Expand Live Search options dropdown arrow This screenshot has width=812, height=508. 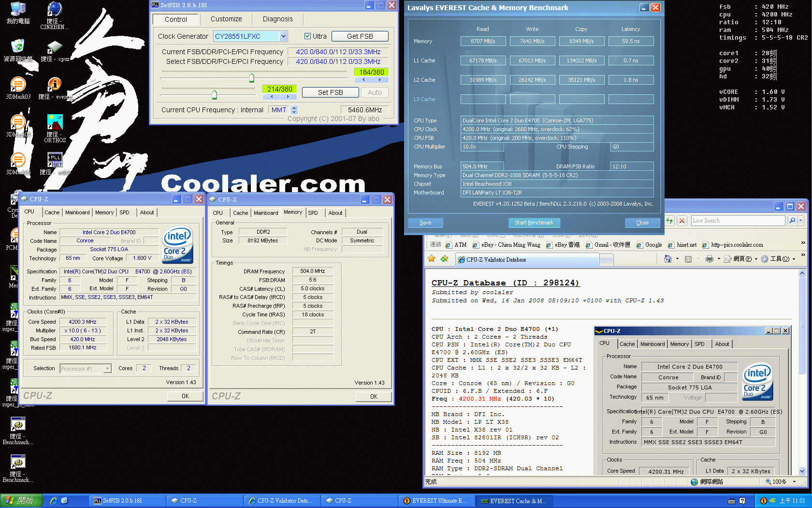801,221
